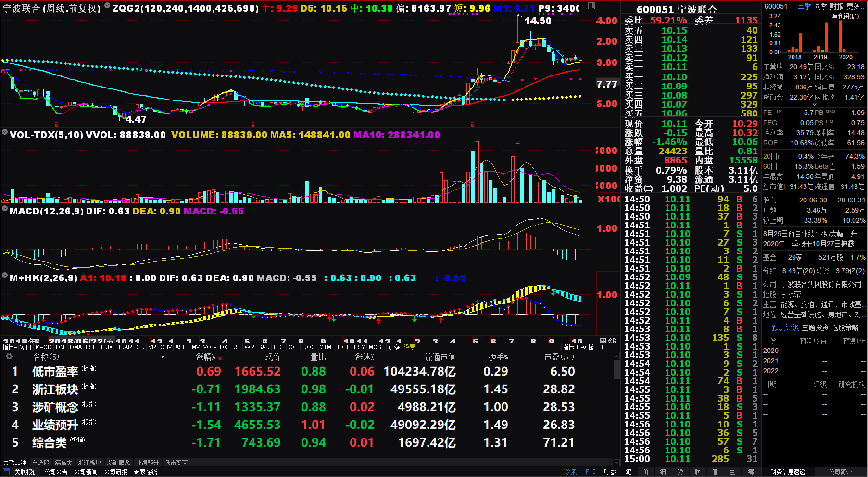Open the 窗口 window option
Image resolution: width=868 pixels, height=477 pixels.
pyautogui.click(x=25, y=347)
